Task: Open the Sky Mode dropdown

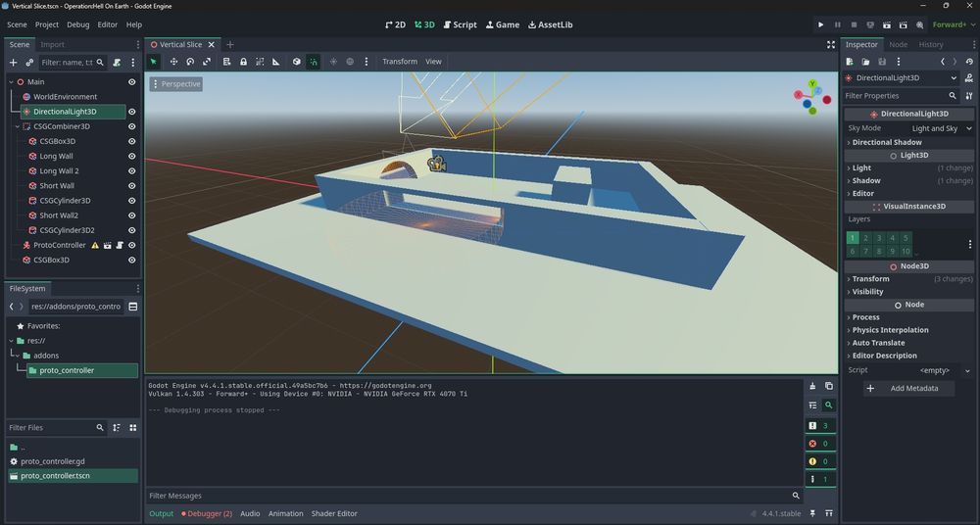Action: [x=941, y=128]
